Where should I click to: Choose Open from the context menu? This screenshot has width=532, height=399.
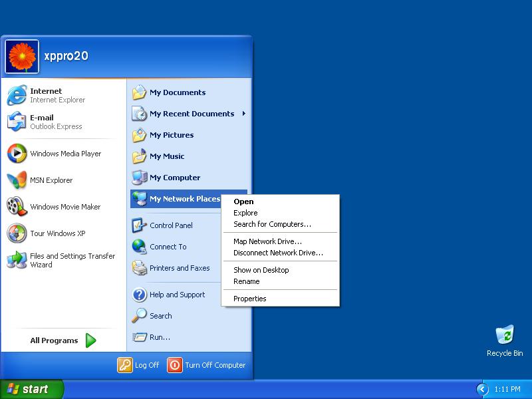point(243,201)
